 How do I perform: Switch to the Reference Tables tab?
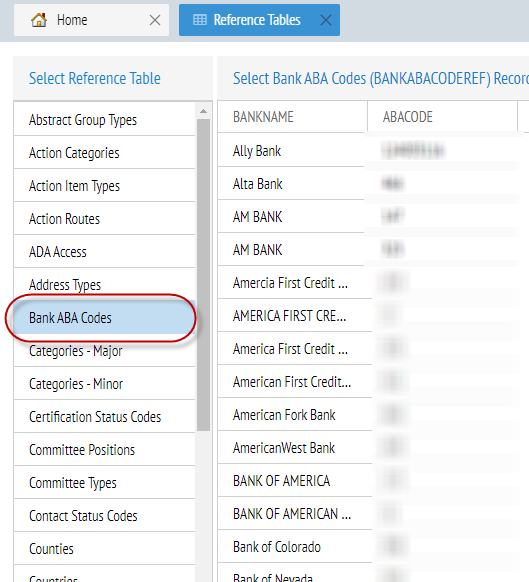pyautogui.click(x=259, y=20)
